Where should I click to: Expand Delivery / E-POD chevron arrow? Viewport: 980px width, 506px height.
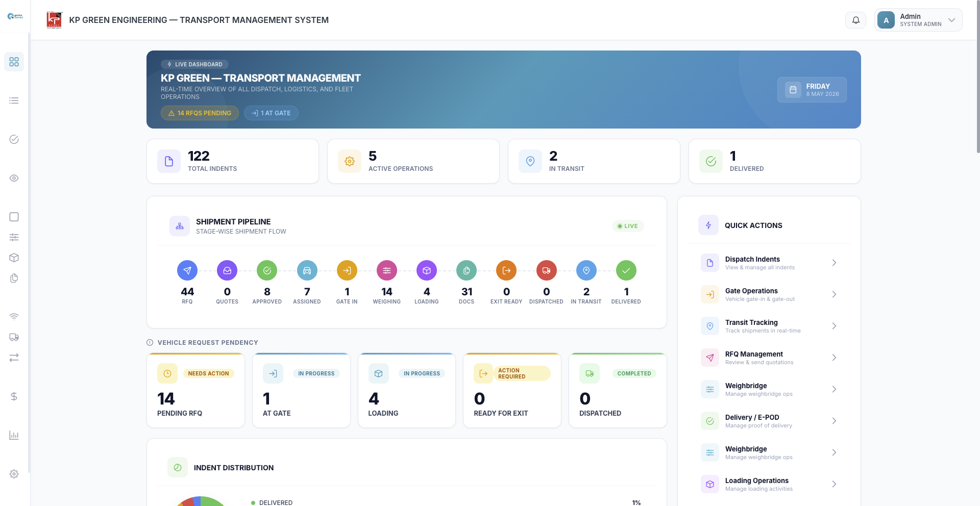[x=834, y=421]
